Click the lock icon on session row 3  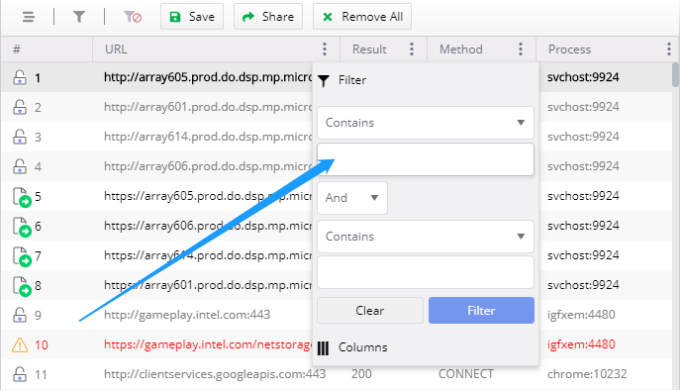20,136
